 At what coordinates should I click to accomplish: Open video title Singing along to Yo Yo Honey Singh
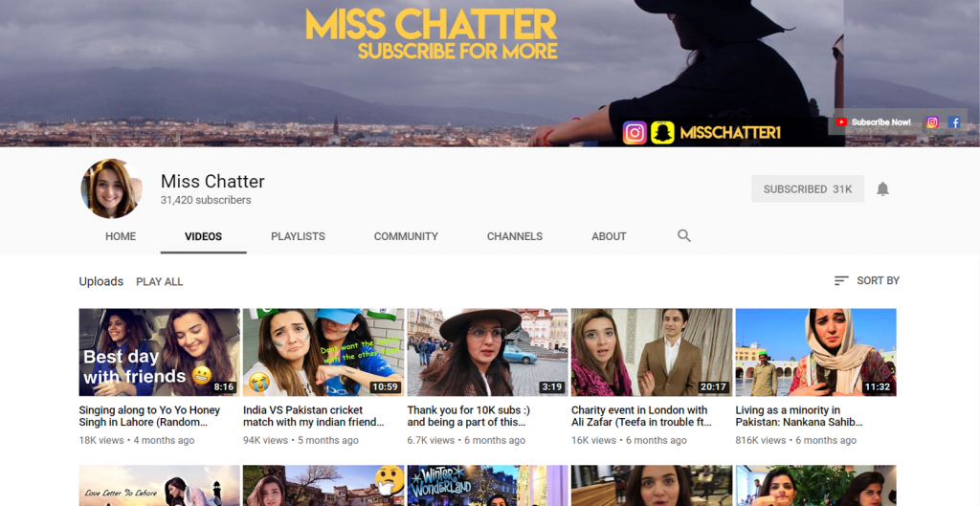149,416
